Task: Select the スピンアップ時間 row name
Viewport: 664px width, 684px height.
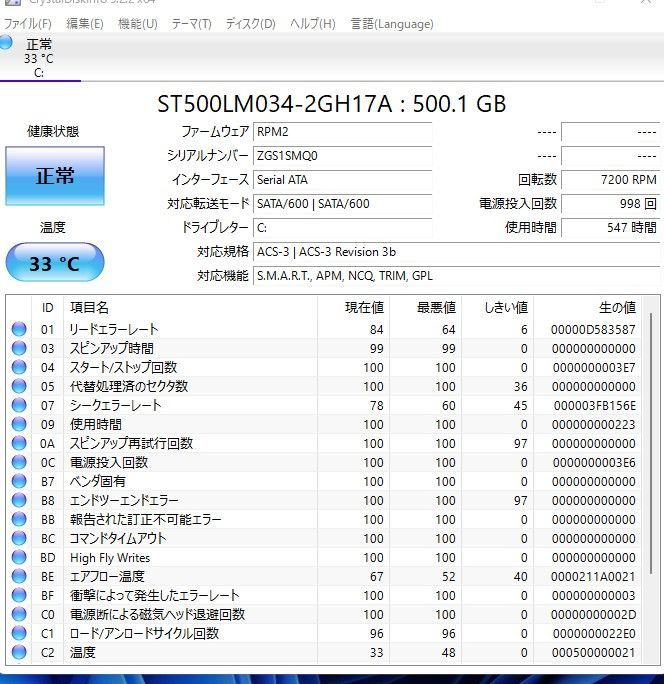Action: (112, 348)
